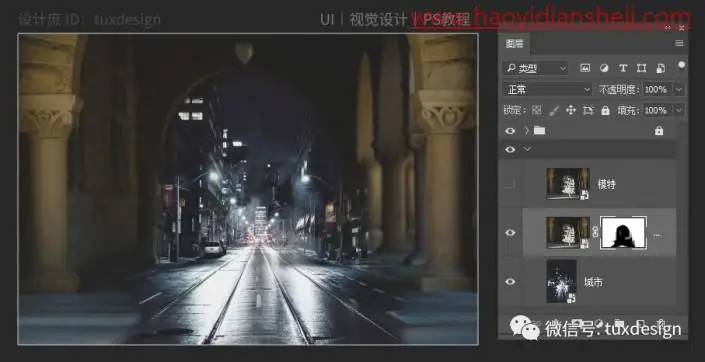Screen dimensions: 705x362
Task: Filter layers by shape layers
Action: click(642, 68)
